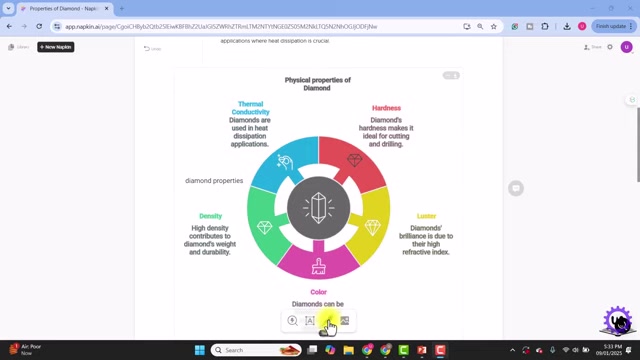Screen dimensions: 640x360
Task: Open the Windows Start menu
Action: (200, 350)
